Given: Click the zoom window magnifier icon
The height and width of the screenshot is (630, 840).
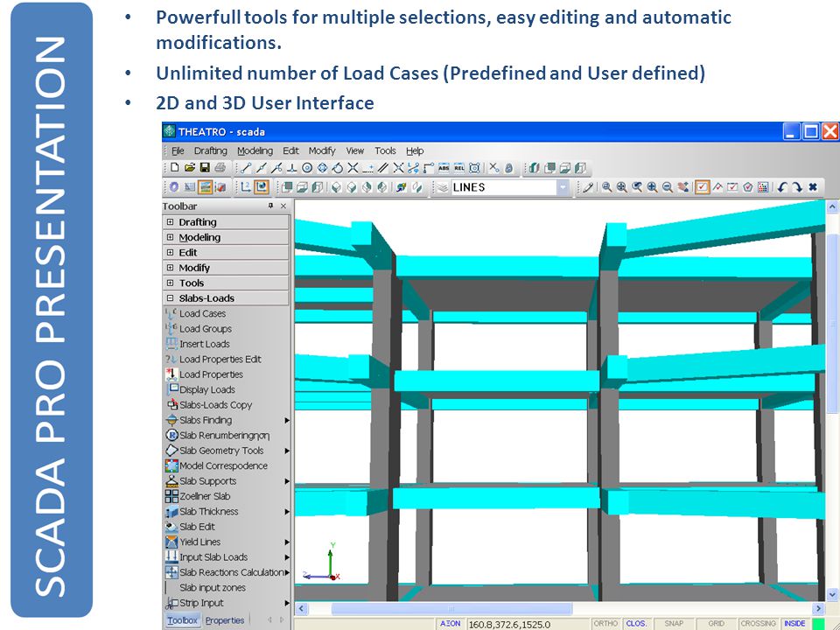Looking at the screenshot, I should pyautogui.click(x=606, y=187).
